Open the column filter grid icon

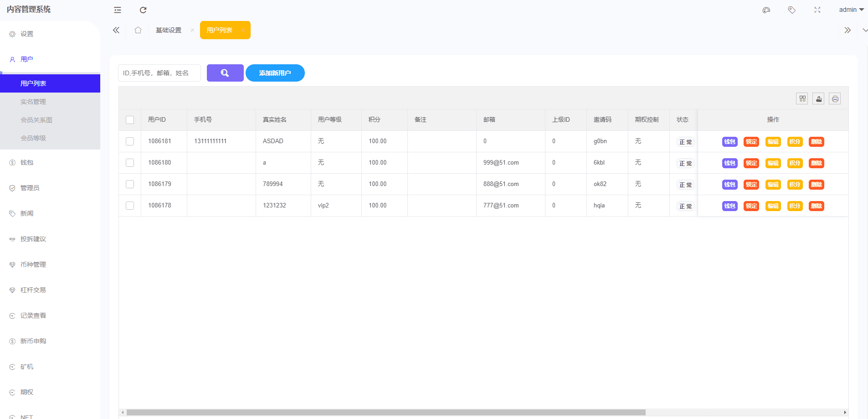802,99
